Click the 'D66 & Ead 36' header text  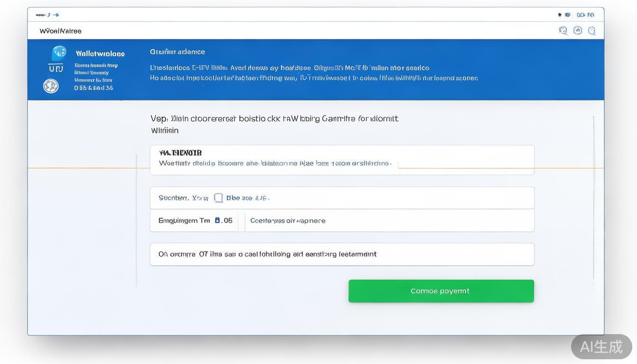point(94,88)
